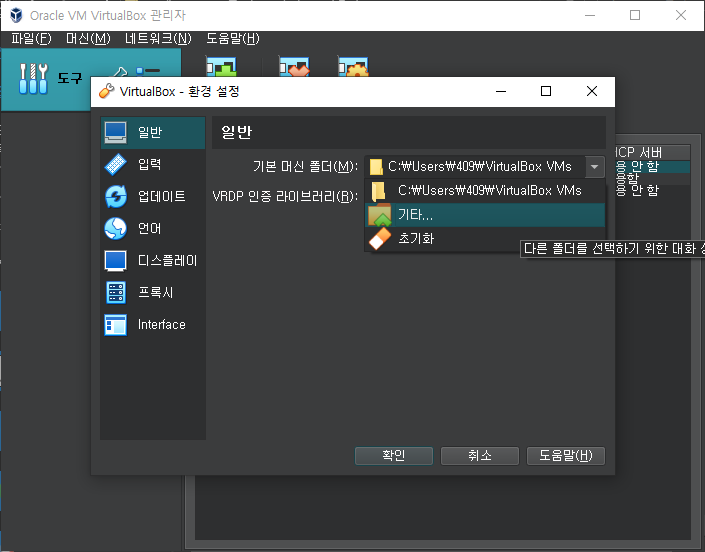Screen dimensions: 705x552
Task: Click the list-view icon beside 도구
Action: click(x=148, y=71)
